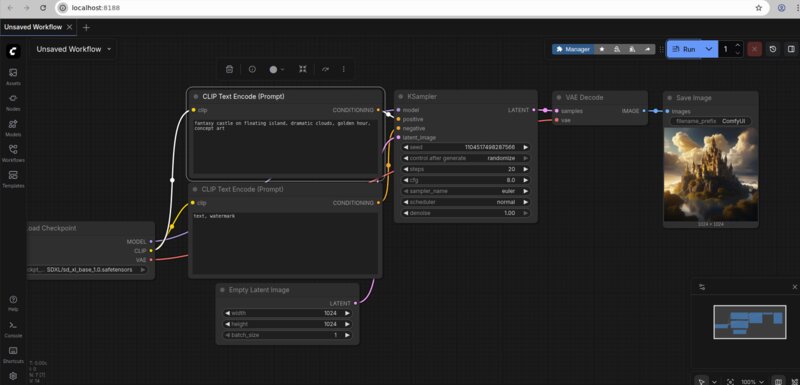Image resolution: width=800 pixels, height=385 pixels.
Task: Click the frame/fit selection icon in toolbar
Action: [303, 69]
